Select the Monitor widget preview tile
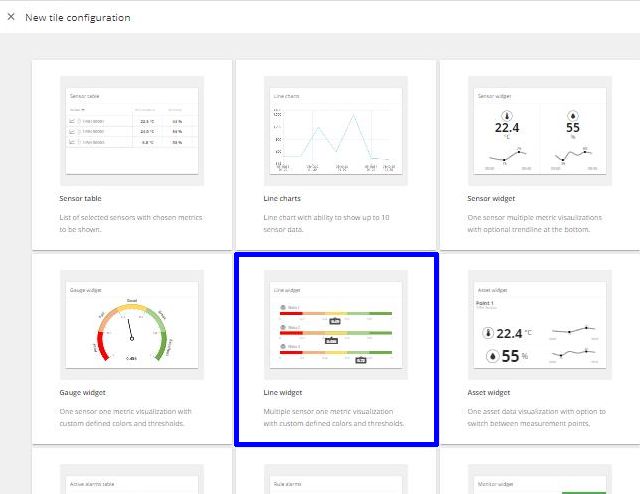 540,478
